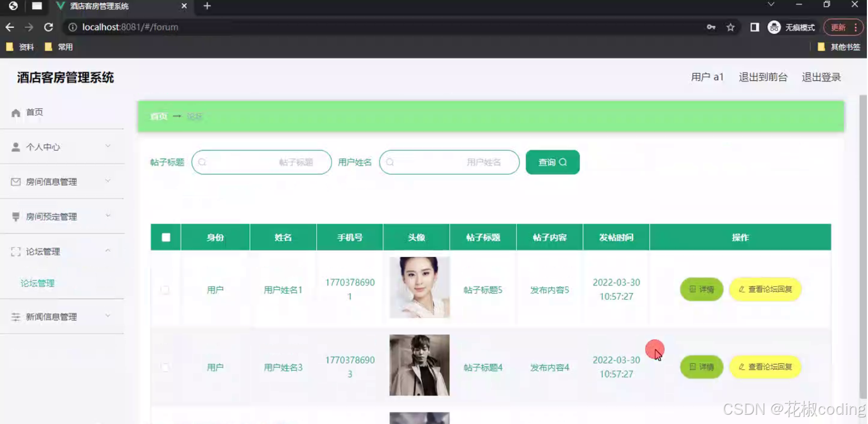868x424 pixels.
Task: Open 查看论坛回复 for 帖子标题5
Action: click(x=765, y=289)
